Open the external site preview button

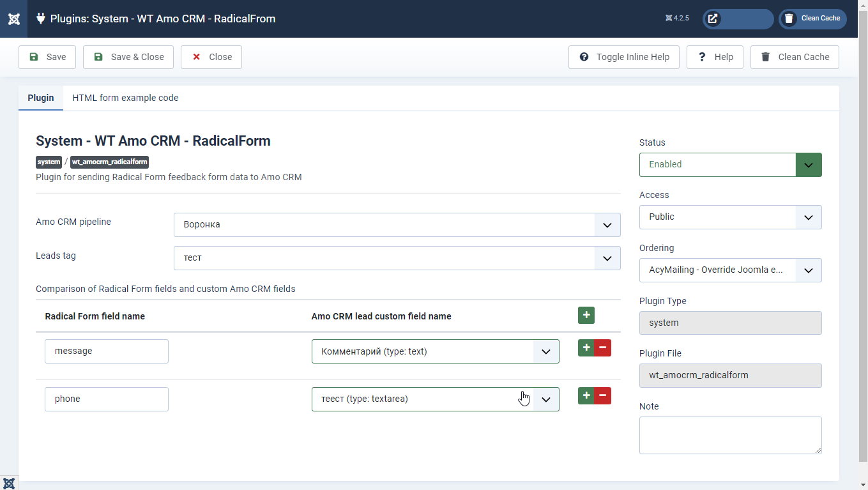click(738, 19)
